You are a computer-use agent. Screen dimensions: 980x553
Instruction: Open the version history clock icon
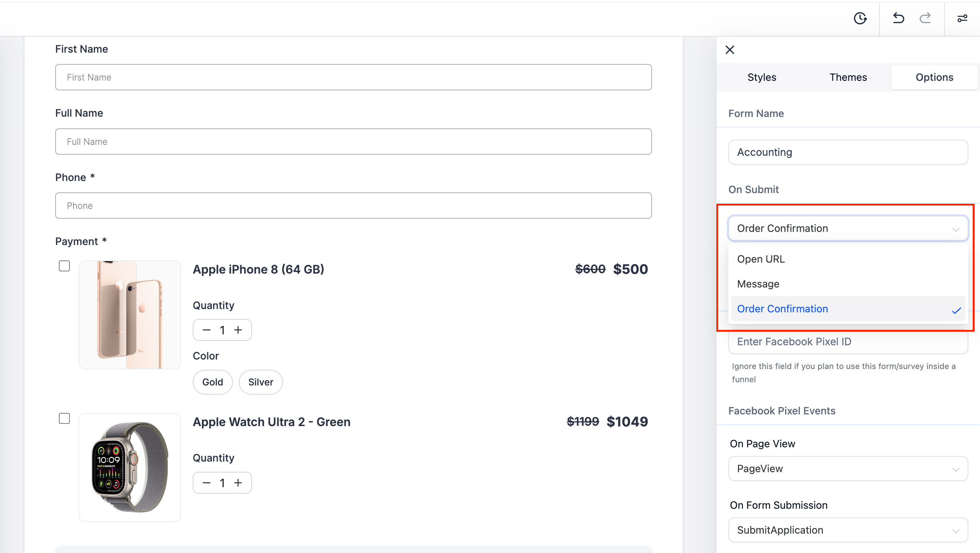pyautogui.click(x=860, y=18)
